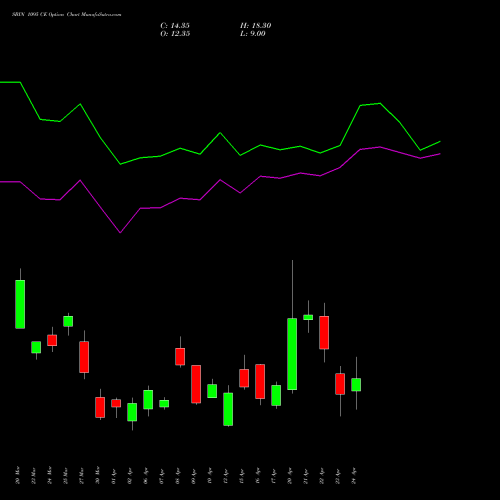500x500 pixels.
Task: Select the red candle above 08 Apr
Action: [180, 357]
